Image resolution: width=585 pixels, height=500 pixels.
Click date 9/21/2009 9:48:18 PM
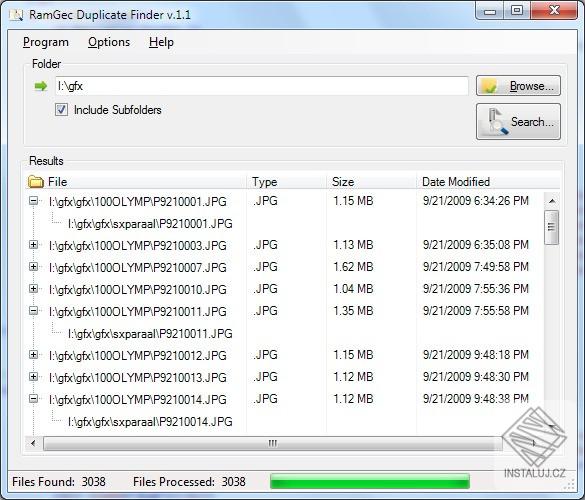pos(476,354)
